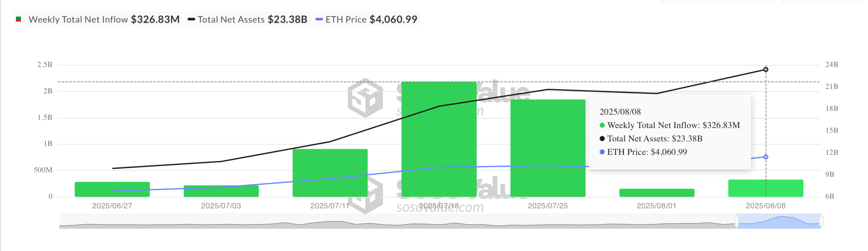
Task: Select the 2025/07/18 tallest green bar
Action: (439, 139)
